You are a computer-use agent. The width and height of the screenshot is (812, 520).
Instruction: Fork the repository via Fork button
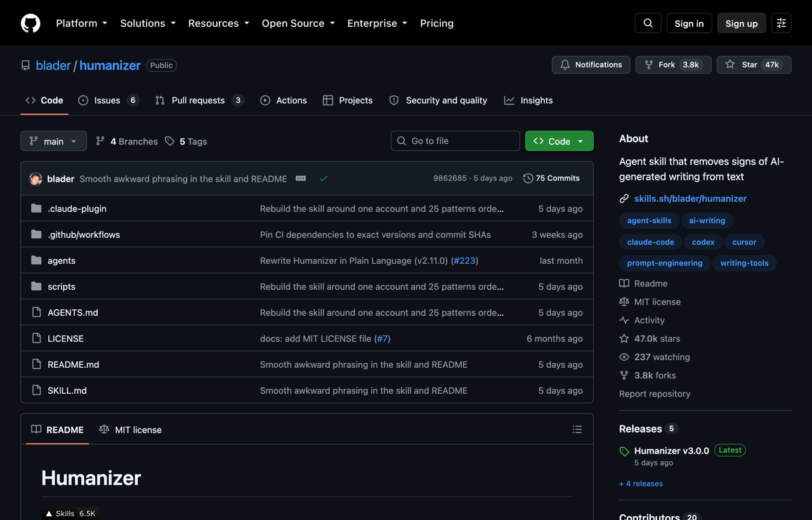pyautogui.click(x=673, y=65)
